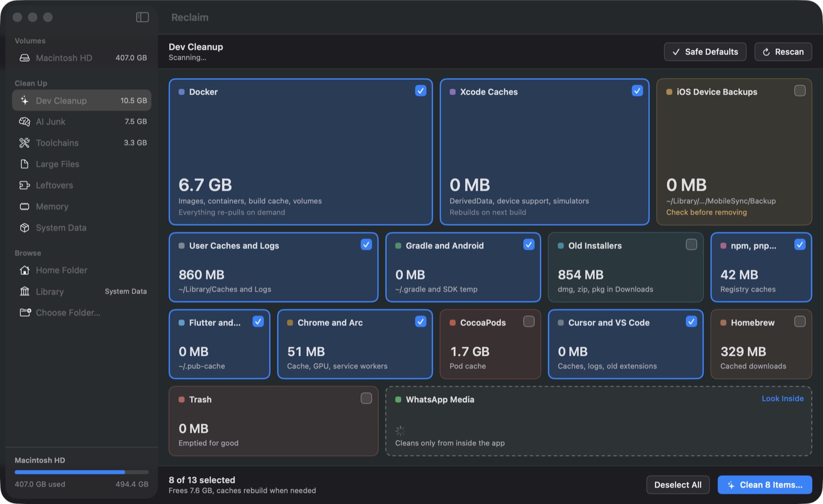Click the Choose Folder icon
The height and width of the screenshot is (504, 823).
[25, 312]
